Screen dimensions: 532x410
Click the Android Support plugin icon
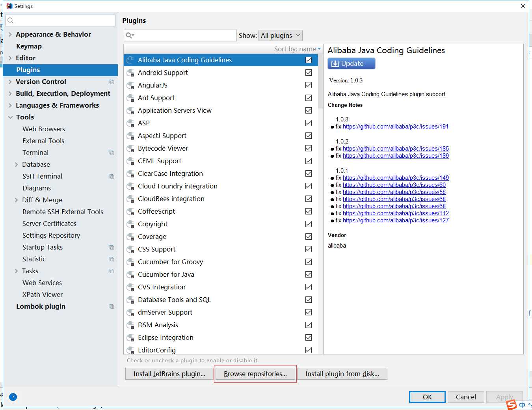tap(130, 73)
